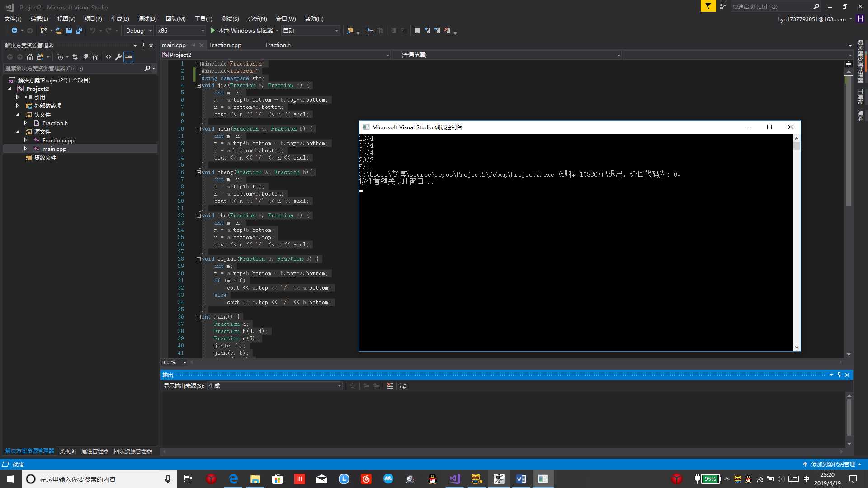The image size is (868, 488).
Task: Collapse the jia function code block
Action: click(x=198, y=86)
